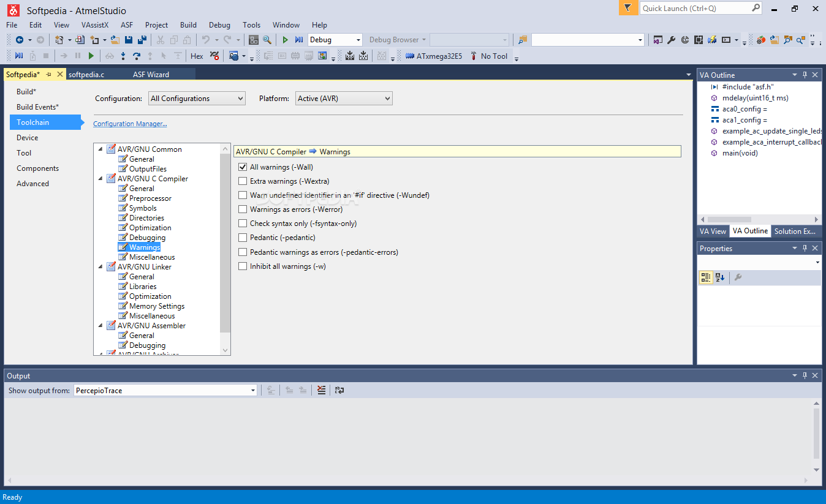Click the ATxmega32E5 device button
Image resolution: width=826 pixels, height=504 pixels.
point(434,56)
